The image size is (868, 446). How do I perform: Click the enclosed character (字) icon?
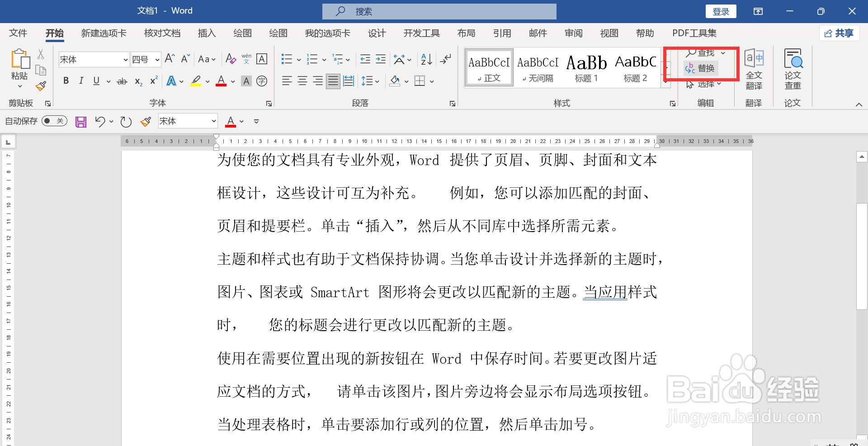click(262, 81)
